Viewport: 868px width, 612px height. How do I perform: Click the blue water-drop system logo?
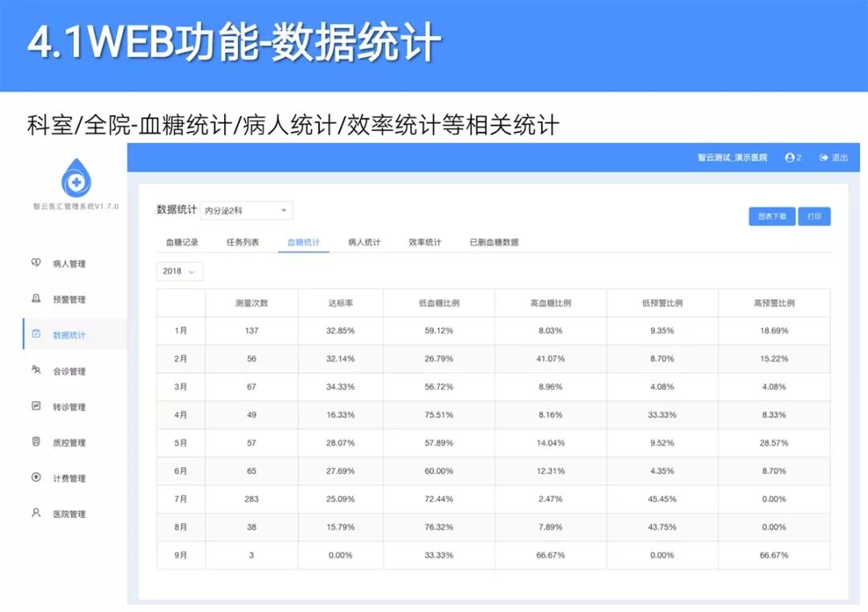point(76,179)
